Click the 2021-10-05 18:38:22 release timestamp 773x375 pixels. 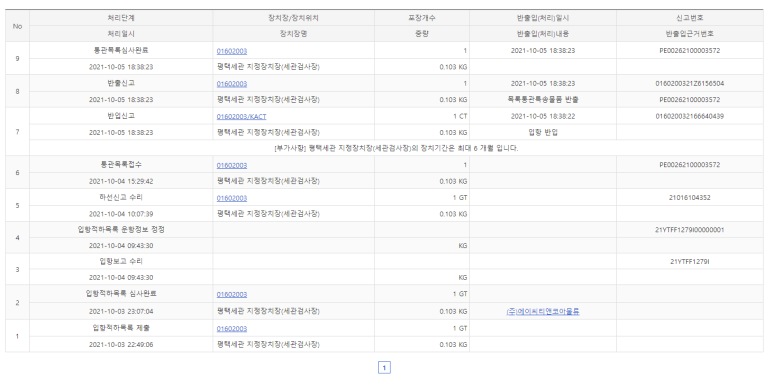tap(543, 117)
